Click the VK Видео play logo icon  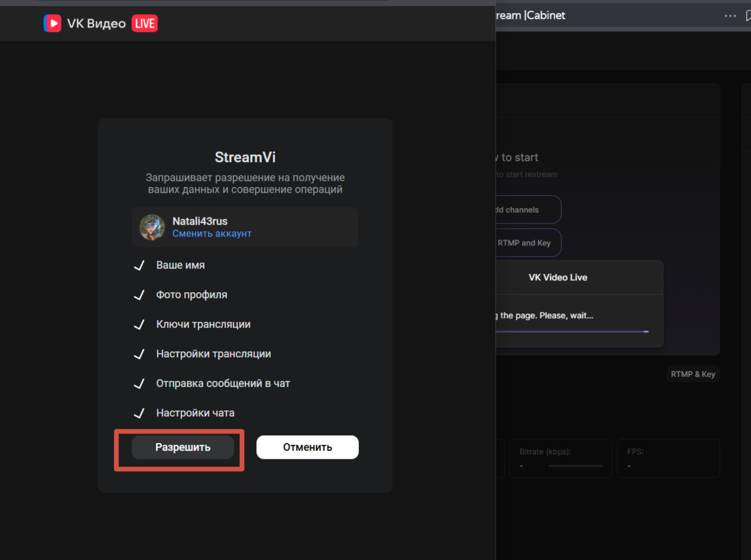53,23
